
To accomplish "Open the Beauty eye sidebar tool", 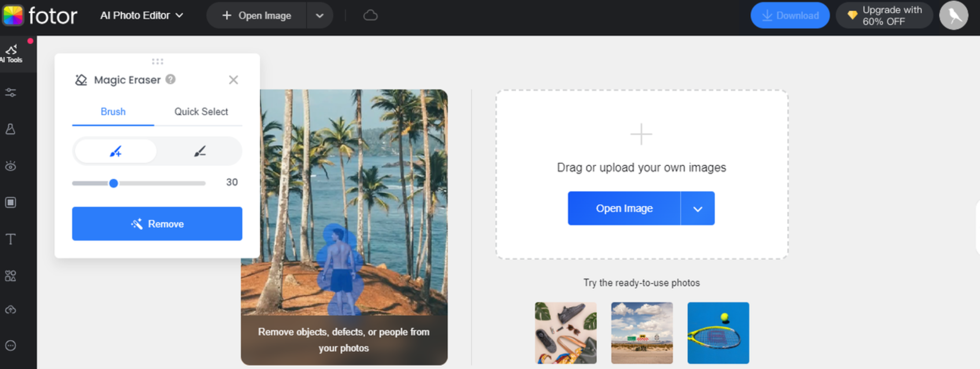I will [x=11, y=166].
